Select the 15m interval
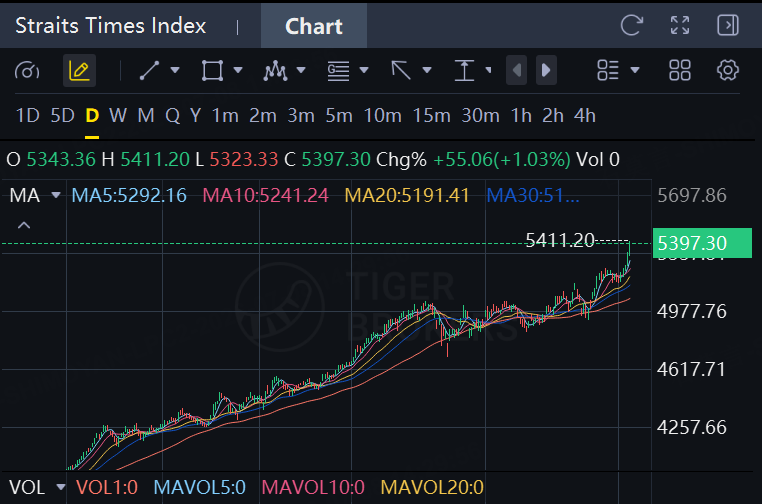The height and width of the screenshot is (504, 762). (x=432, y=116)
